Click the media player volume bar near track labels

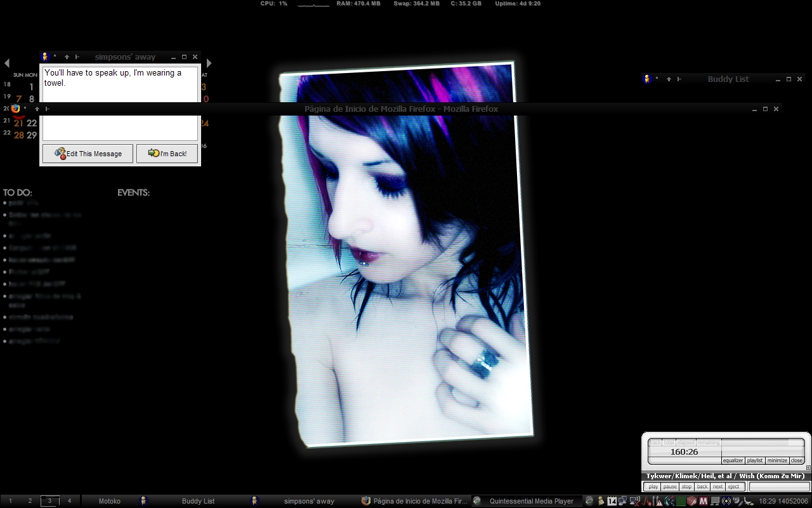[763, 443]
